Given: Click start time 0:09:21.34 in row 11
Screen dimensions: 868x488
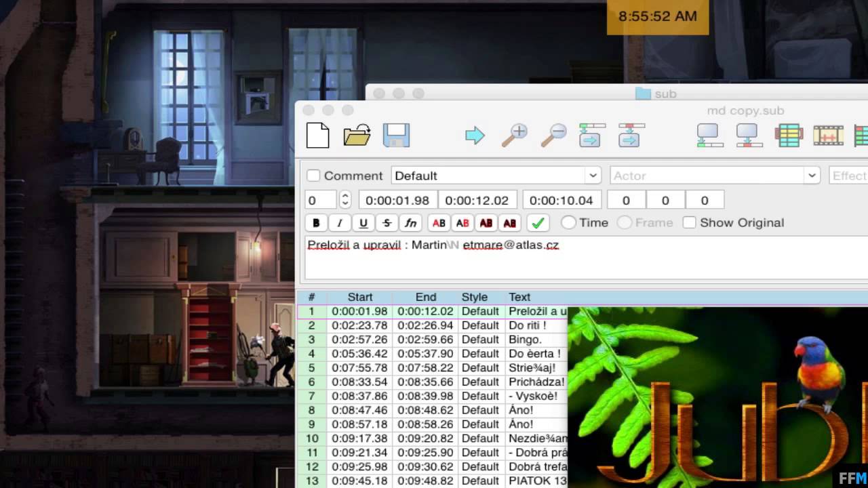Looking at the screenshot, I should 359,452.
